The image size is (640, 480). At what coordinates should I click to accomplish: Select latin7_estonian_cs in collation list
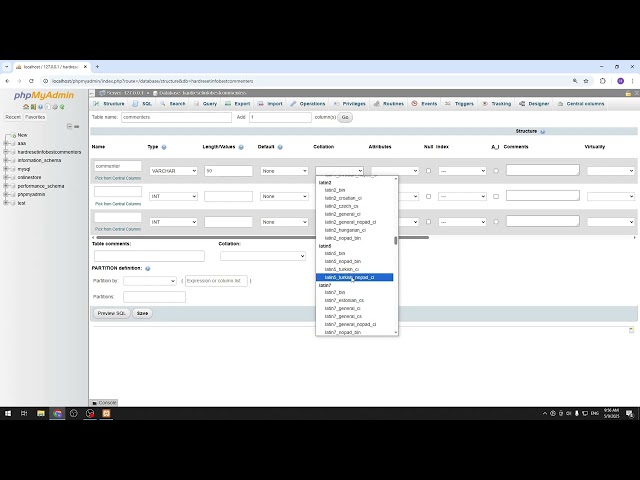point(354,300)
